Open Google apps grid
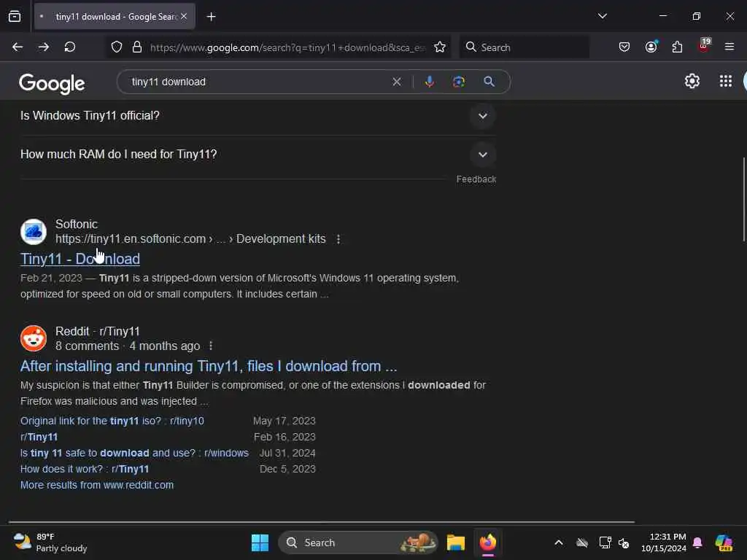The image size is (747, 560). [726, 82]
